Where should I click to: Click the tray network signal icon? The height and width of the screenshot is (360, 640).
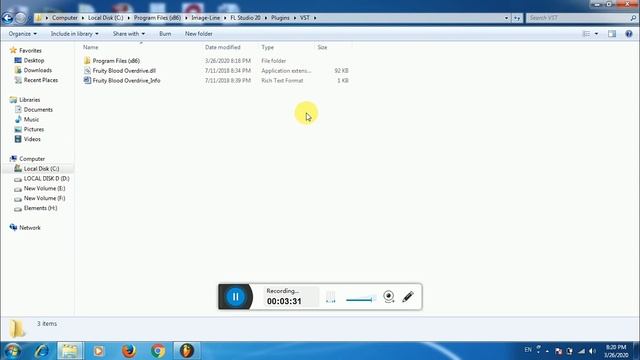[x=581, y=351]
